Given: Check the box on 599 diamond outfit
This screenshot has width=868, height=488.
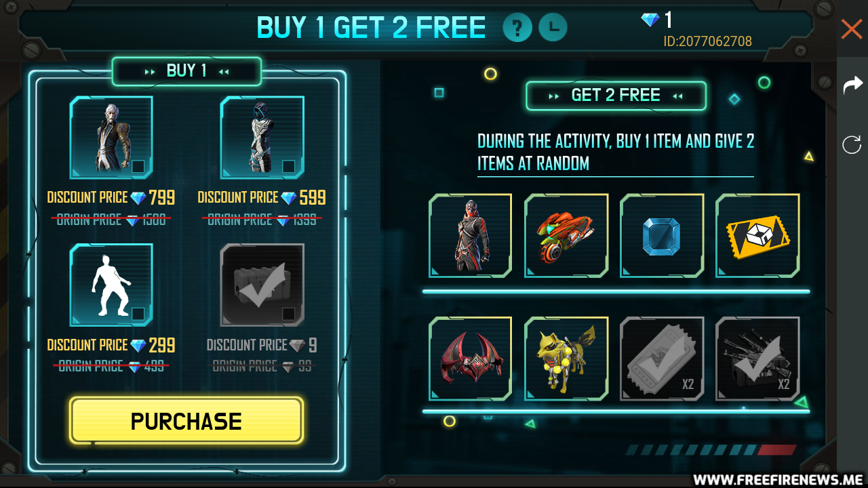Looking at the screenshot, I should pyautogui.click(x=288, y=166).
